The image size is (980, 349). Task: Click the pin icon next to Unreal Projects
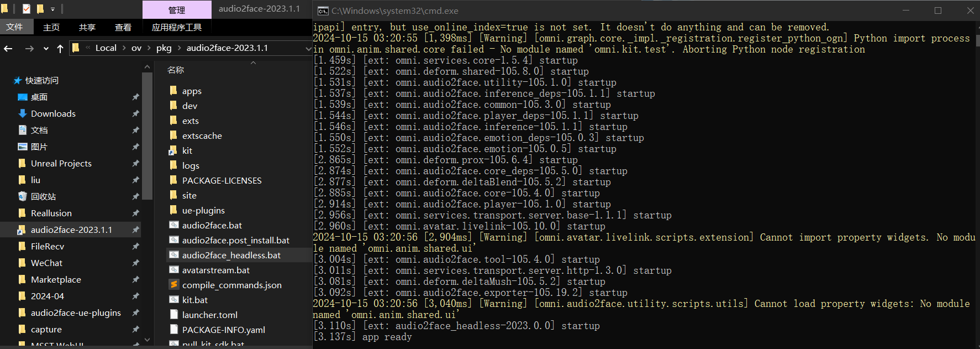point(135,163)
